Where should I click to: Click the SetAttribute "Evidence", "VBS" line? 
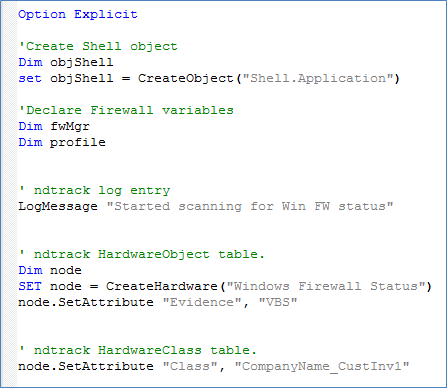coord(158,302)
